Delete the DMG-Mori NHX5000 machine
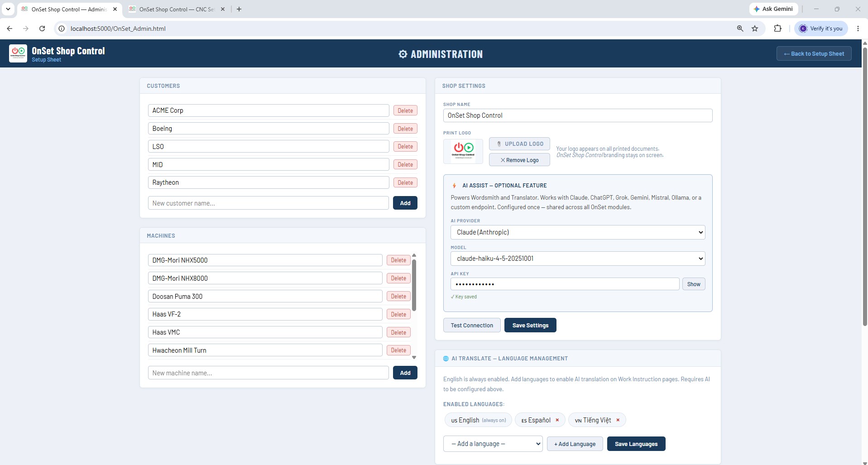 [x=398, y=260]
